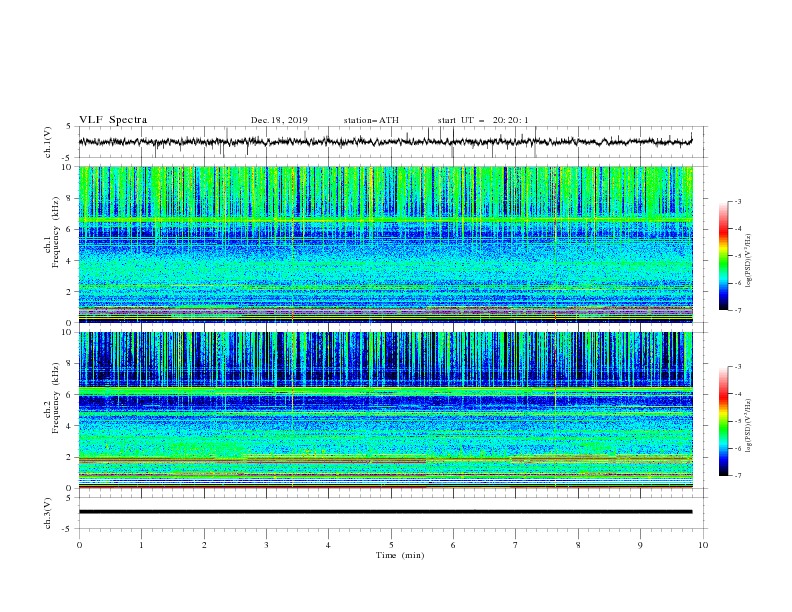Click the ch.2 spectrogram panel
Image resolution: width=792 pixels, height=612 pixels.
click(386, 410)
